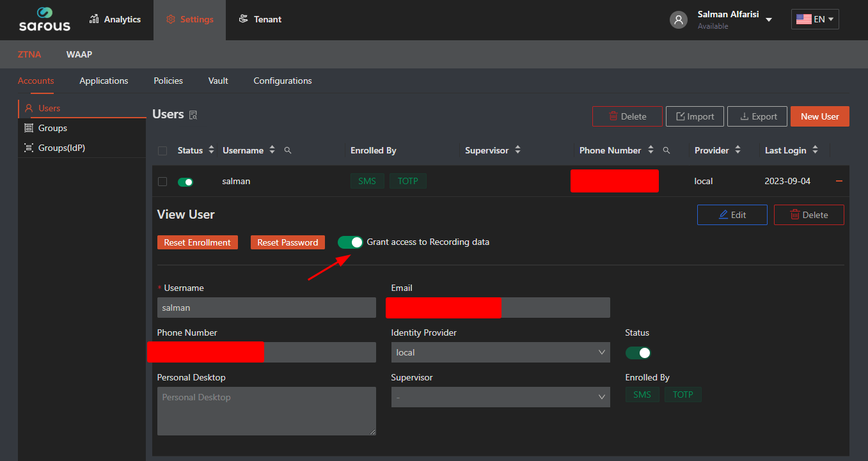Image resolution: width=868 pixels, height=461 pixels.
Task: Open Phone Number column search icon
Action: pos(667,150)
